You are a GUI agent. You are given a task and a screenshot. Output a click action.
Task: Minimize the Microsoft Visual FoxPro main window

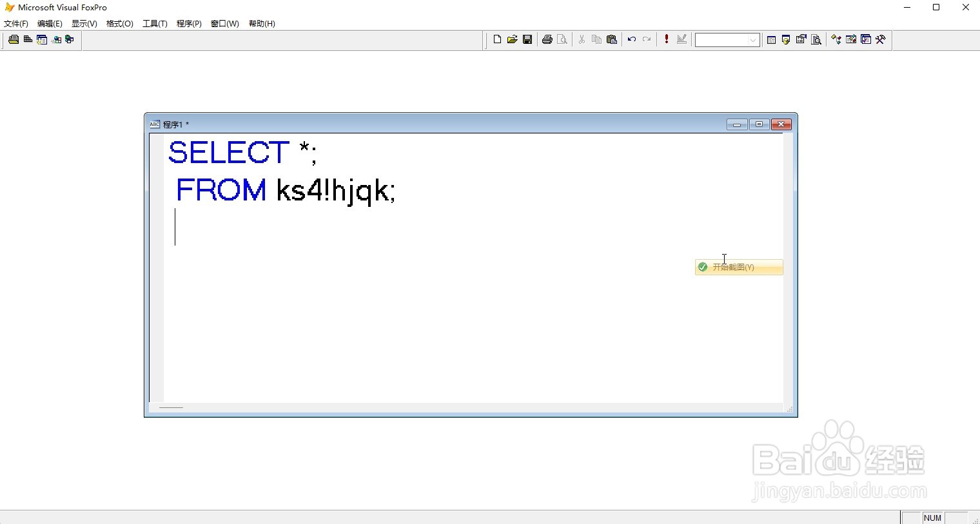click(907, 8)
